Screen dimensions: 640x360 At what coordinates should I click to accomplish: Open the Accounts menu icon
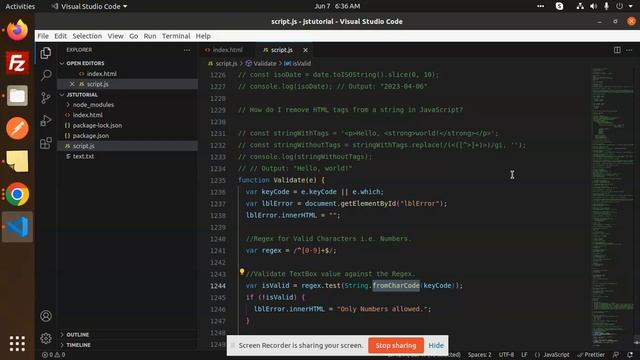[46, 316]
